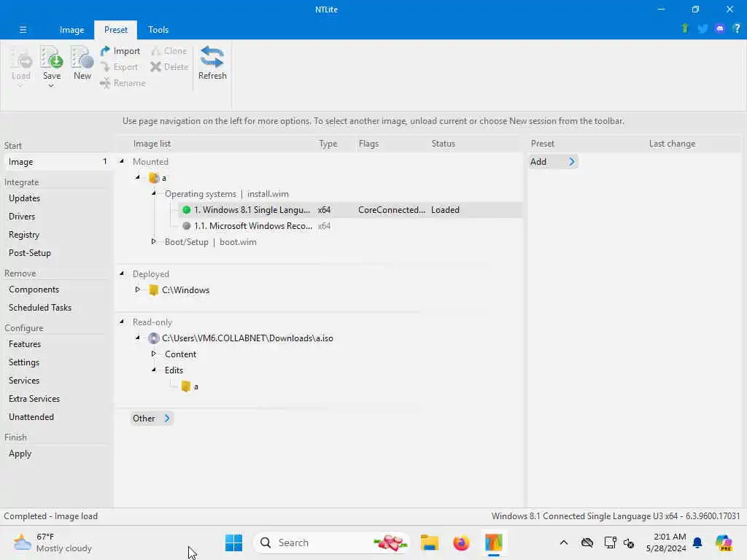The height and width of the screenshot is (560, 747).
Task: Click the taskbar Search box
Action: point(332,542)
